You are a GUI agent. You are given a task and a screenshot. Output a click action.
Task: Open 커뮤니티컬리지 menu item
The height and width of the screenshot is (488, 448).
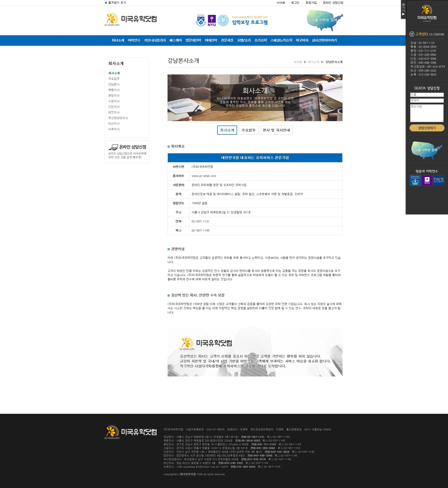coord(155,40)
